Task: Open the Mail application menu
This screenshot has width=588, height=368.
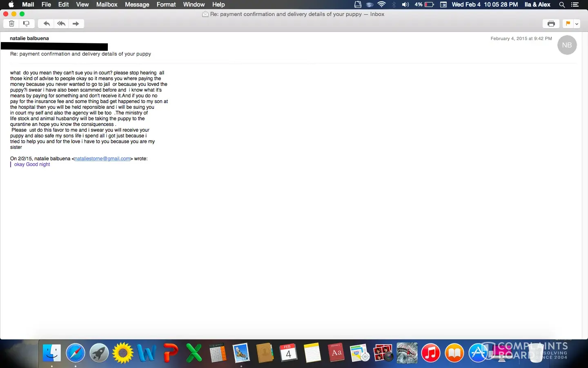Action: (28, 4)
